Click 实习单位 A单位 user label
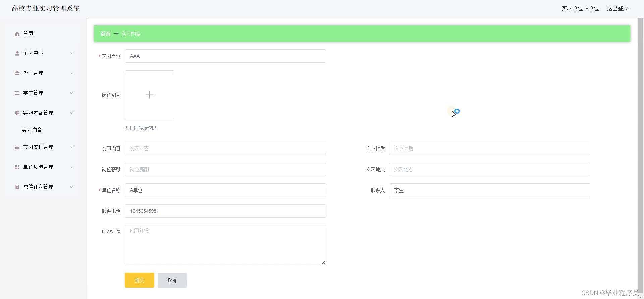Viewport: 644px width, 299px height. click(580, 8)
